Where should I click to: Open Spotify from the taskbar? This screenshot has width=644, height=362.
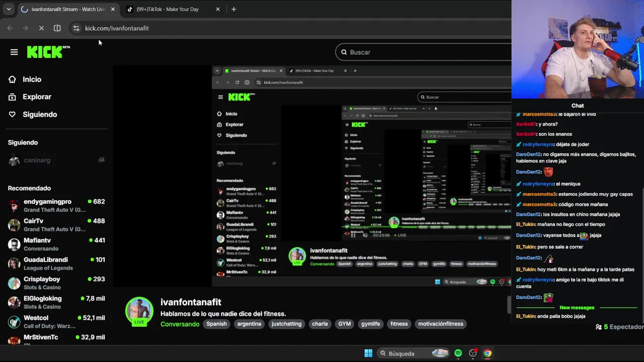(458, 353)
